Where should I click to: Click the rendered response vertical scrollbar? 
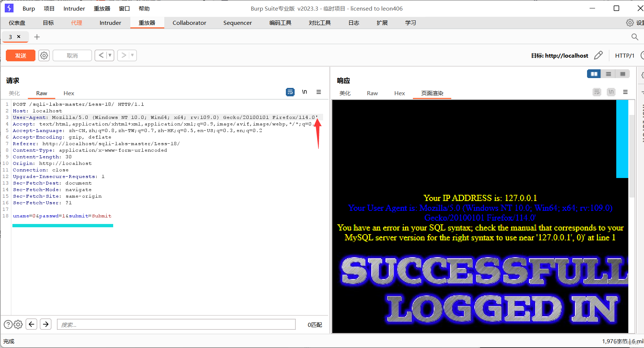click(x=632, y=156)
